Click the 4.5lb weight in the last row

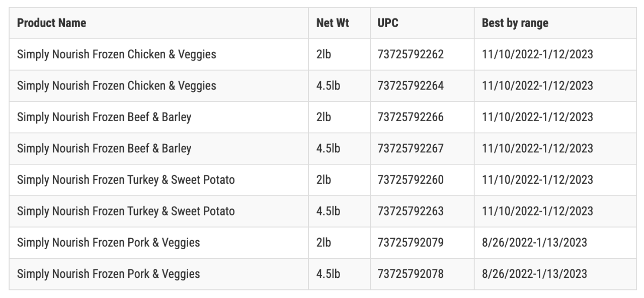point(328,274)
